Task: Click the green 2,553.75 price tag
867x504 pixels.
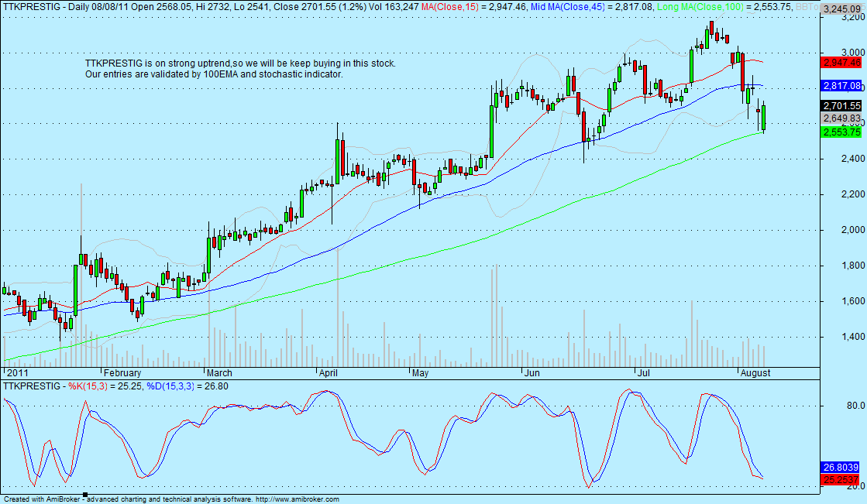Action: pos(841,132)
